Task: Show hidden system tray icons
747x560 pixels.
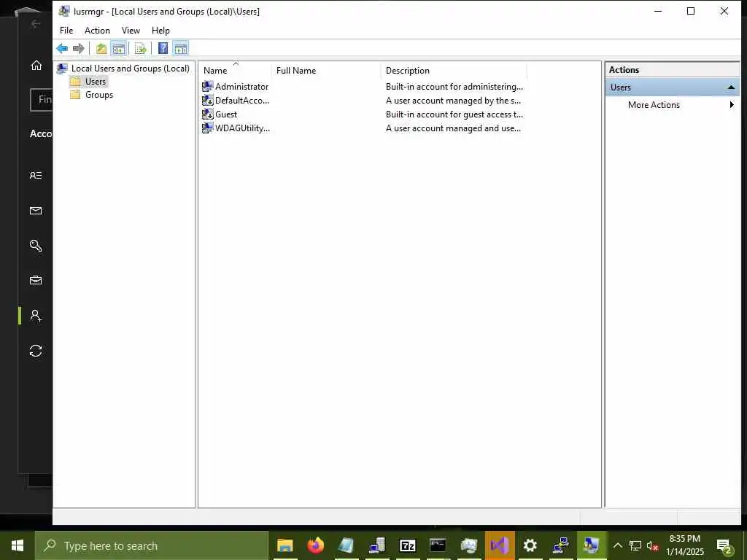Action: [x=617, y=545]
